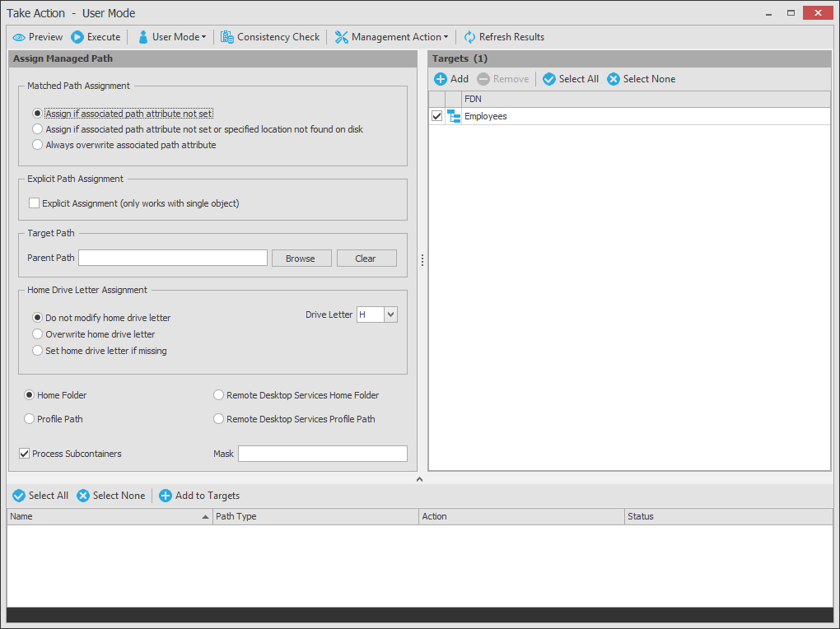Viewport: 840px width, 629px height.
Task: Browse for a parent path
Action: pyautogui.click(x=301, y=259)
